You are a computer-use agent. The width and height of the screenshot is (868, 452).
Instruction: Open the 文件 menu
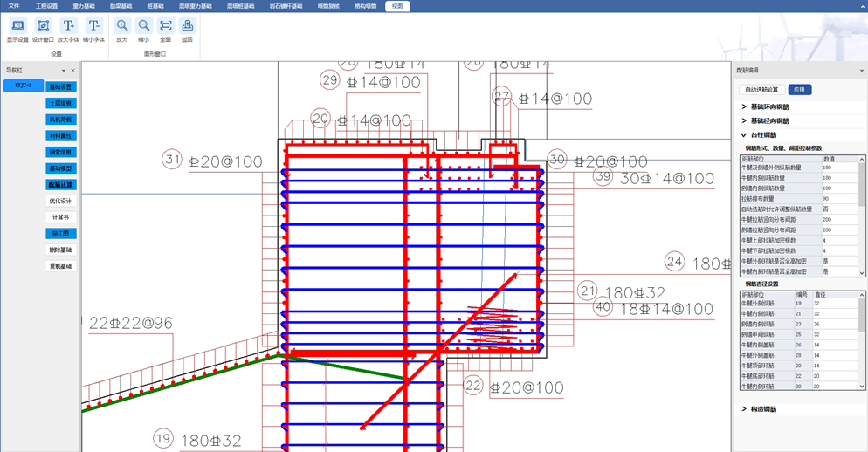(x=14, y=6)
